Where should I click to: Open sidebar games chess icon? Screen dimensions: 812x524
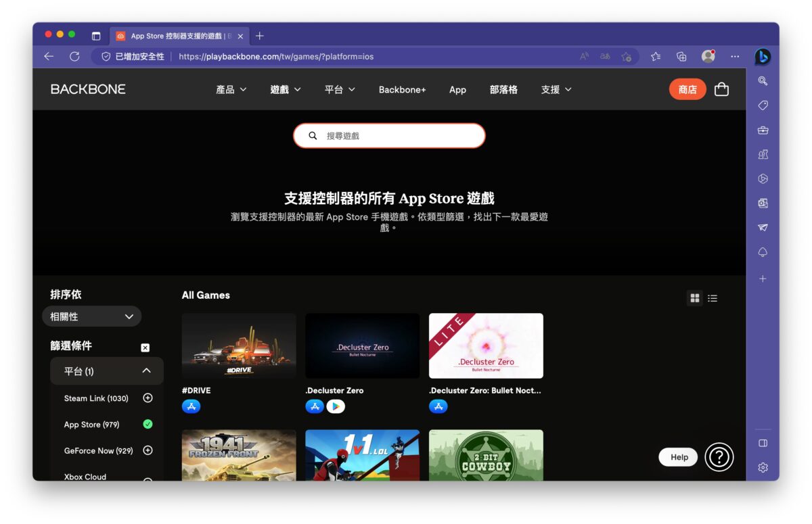point(763,154)
